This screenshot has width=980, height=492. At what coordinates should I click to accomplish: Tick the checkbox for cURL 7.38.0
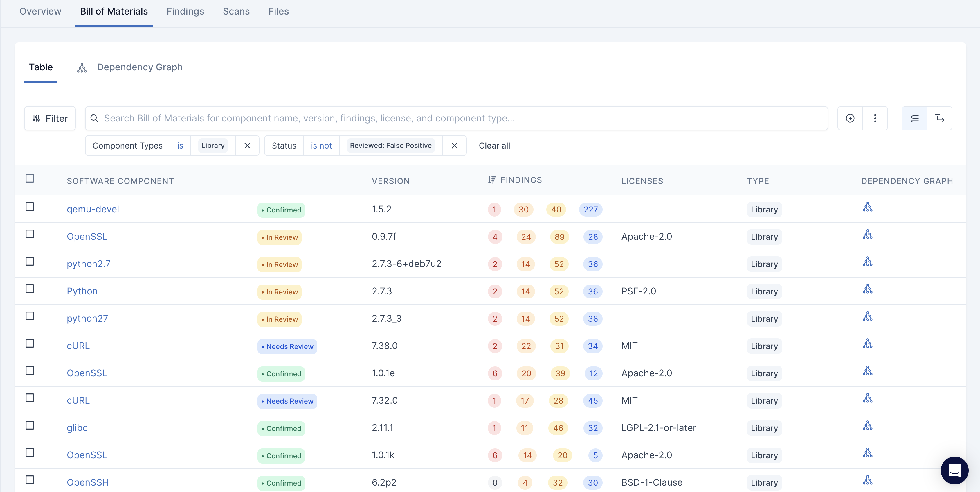point(30,343)
